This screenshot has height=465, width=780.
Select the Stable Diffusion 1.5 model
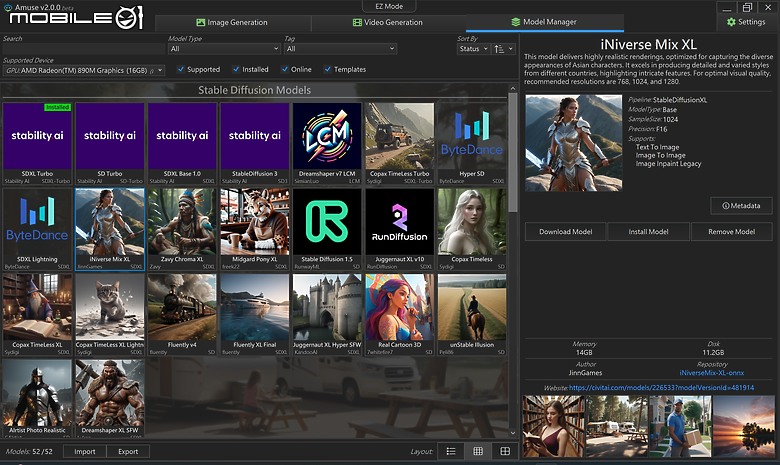point(327,229)
